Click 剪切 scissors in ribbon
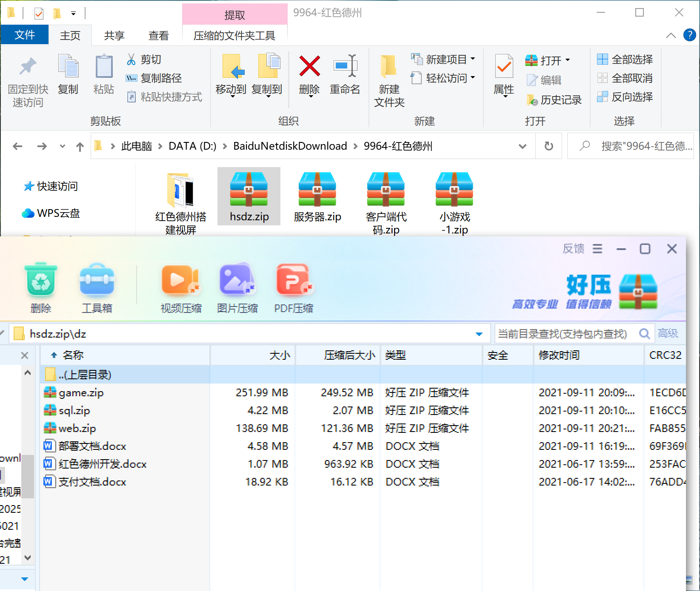This screenshot has height=591, width=700. pyautogui.click(x=144, y=60)
